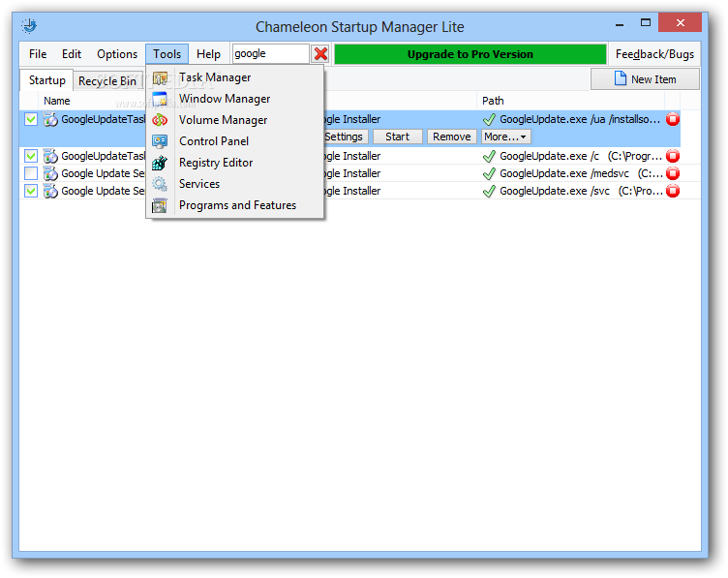Uncheck the selected highlighted GoogleUpdateTask checkbox

pyautogui.click(x=31, y=119)
